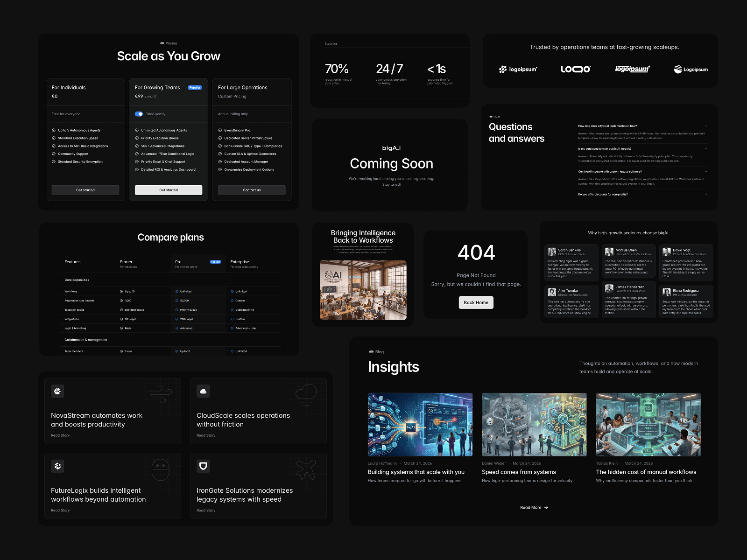The height and width of the screenshot is (560, 747).
Task: Click the 'Collaboration & management' section label
Action: [x=86, y=340]
